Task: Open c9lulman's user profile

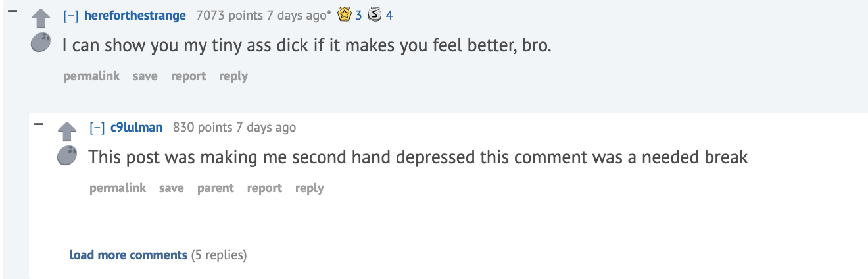Action: [136, 127]
